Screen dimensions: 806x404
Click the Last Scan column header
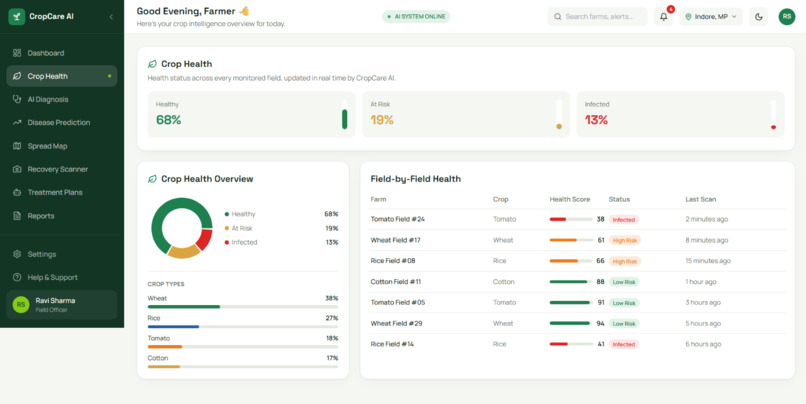(x=700, y=199)
